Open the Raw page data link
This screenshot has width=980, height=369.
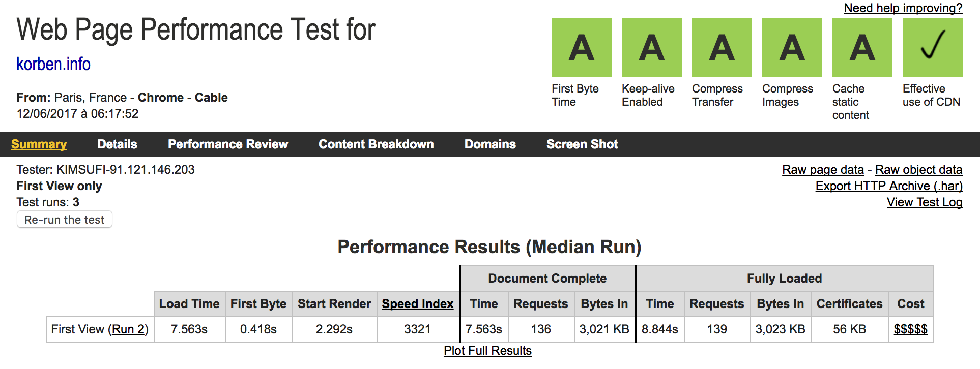(x=823, y=170)
